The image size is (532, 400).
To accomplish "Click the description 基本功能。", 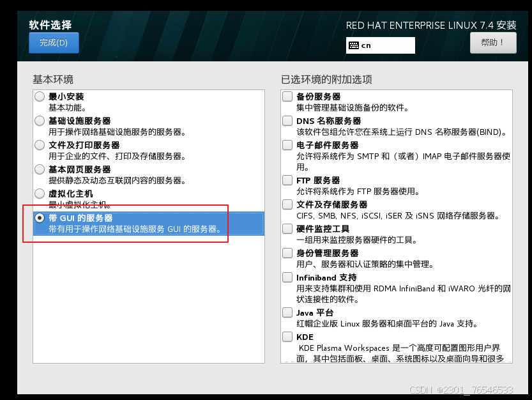I will pyautogui.click(x=68, y=108).
